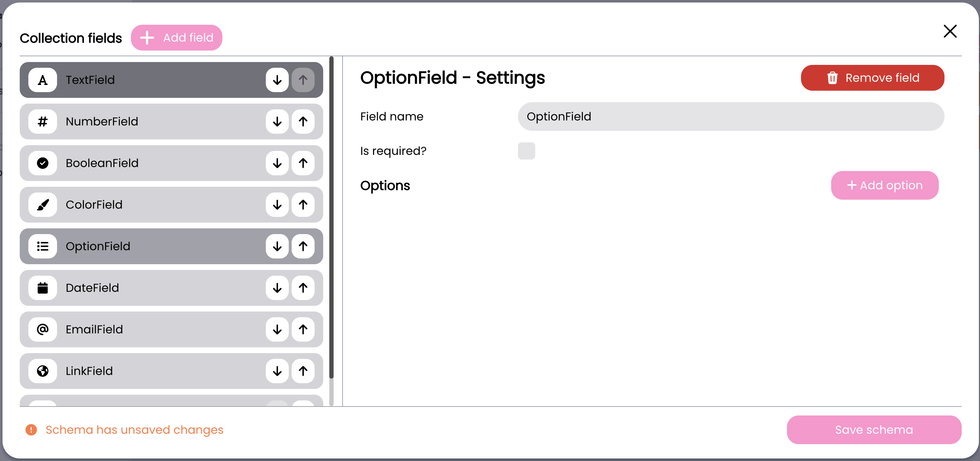Click the Save schema button

tap(874, 429)
